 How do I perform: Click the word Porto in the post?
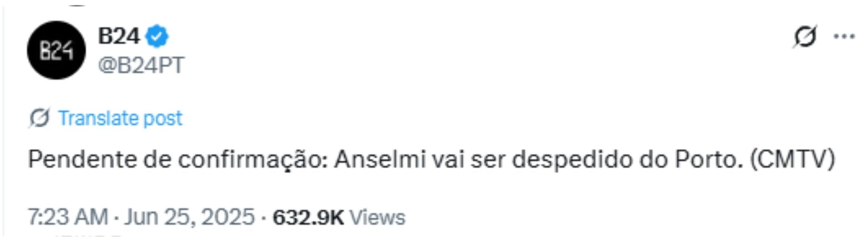(709, 160)
